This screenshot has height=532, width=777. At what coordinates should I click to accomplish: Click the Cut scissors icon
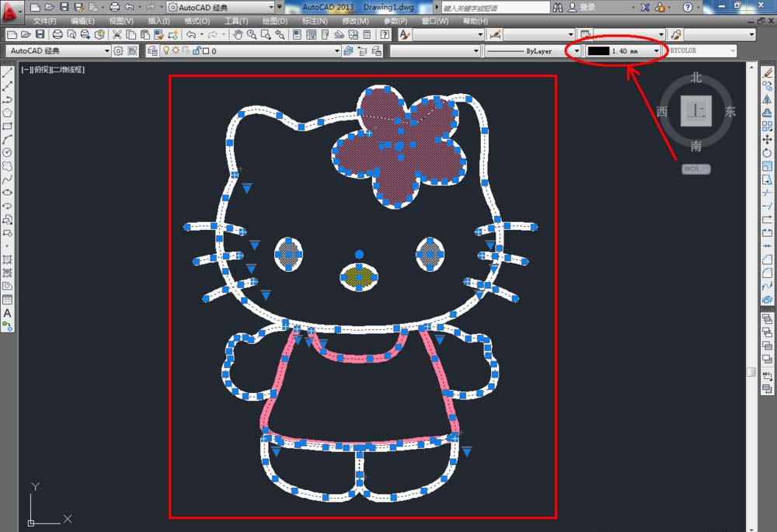coord(117,35)
